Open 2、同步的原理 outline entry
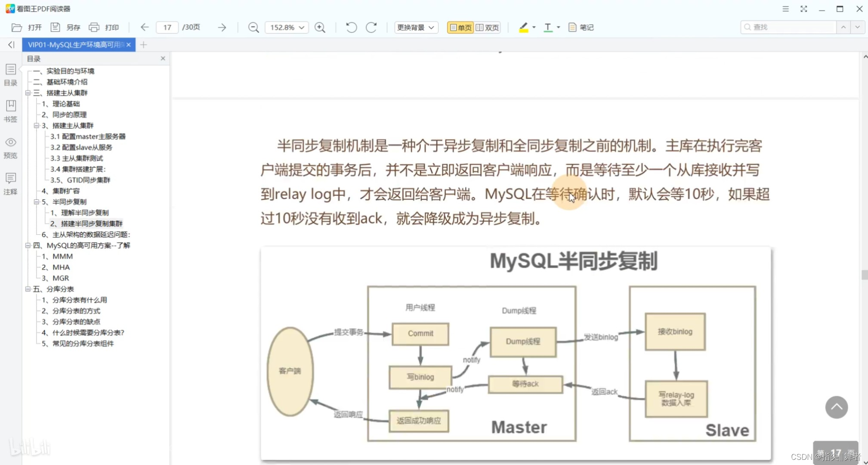This screenshot has height=465, width=868. pos(64,115)
